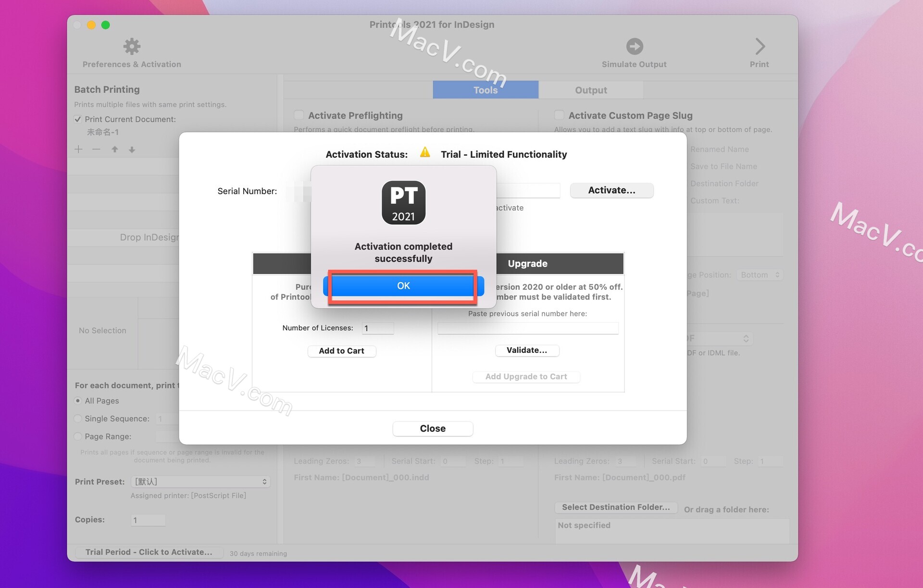Enable Activate Custom Page Slug checkbox

pos(559,115)
